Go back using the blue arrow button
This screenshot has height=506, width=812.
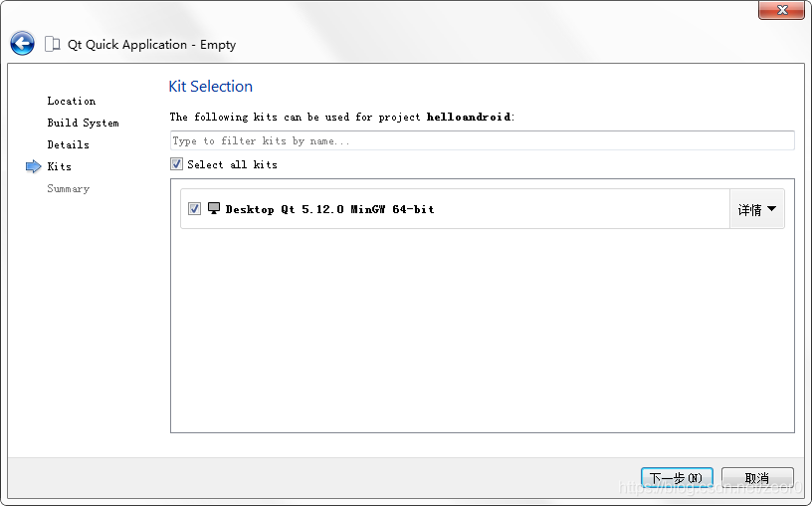[x=22, y=44]
